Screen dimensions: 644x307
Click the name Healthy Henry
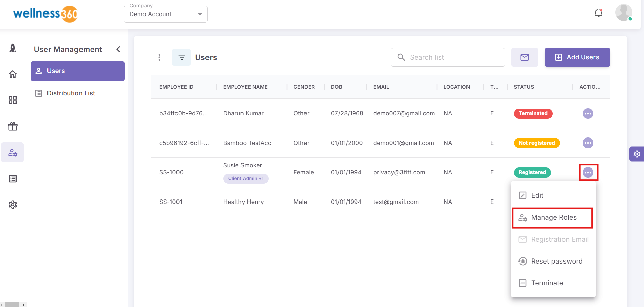(x=244, y=202)
